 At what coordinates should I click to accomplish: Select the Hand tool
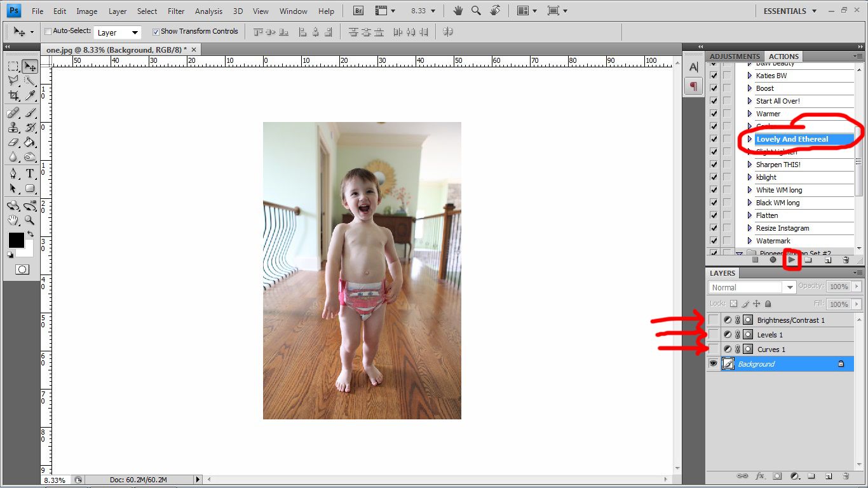13,220
